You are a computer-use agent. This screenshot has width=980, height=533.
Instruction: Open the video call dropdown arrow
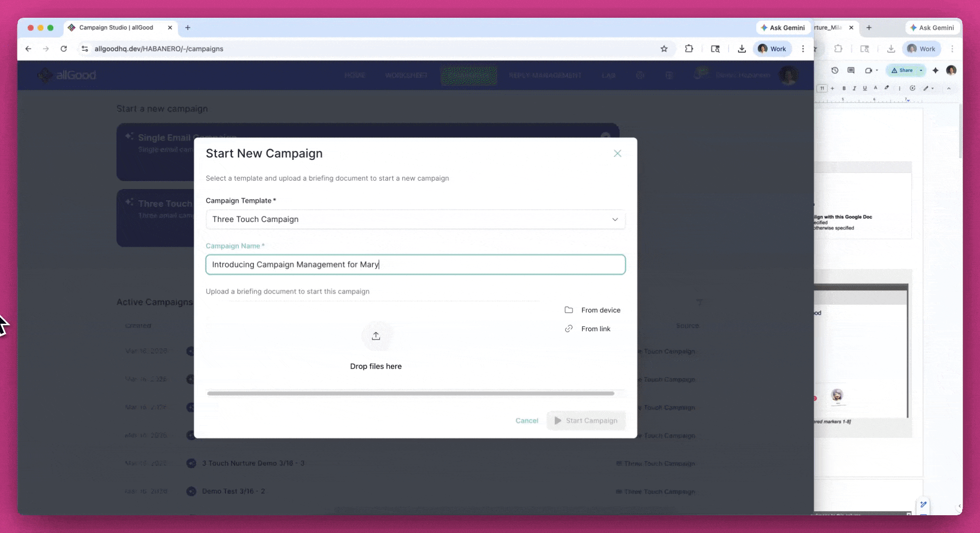coord(877,70)
